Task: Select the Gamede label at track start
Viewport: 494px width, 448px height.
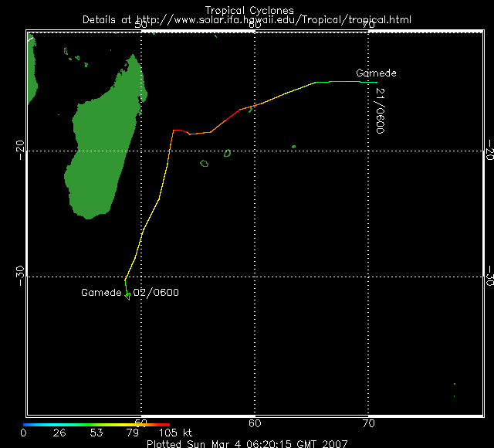Action: click(376, 73)
